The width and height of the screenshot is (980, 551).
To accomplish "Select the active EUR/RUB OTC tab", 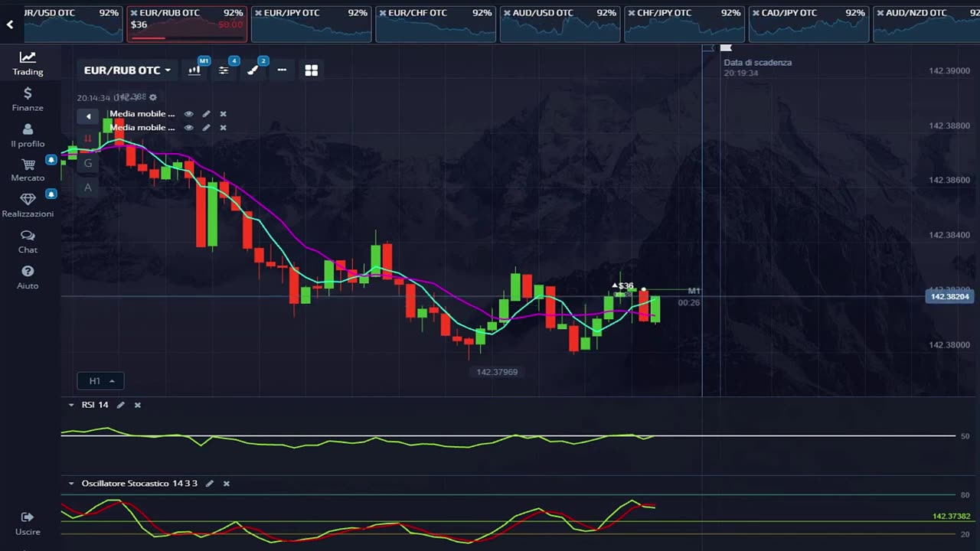I will coord(187,24).
